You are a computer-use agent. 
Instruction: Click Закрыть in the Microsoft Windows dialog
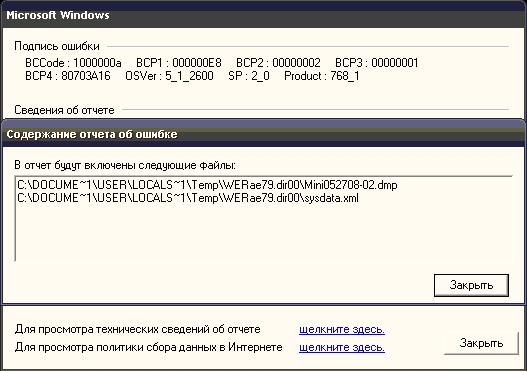point(481,343)
